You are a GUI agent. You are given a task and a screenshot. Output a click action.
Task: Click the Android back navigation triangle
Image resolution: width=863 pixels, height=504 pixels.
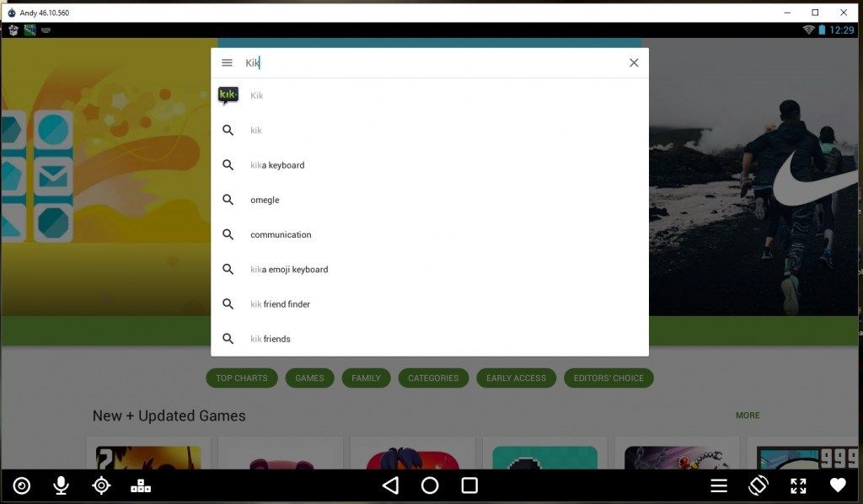(390, 485)
